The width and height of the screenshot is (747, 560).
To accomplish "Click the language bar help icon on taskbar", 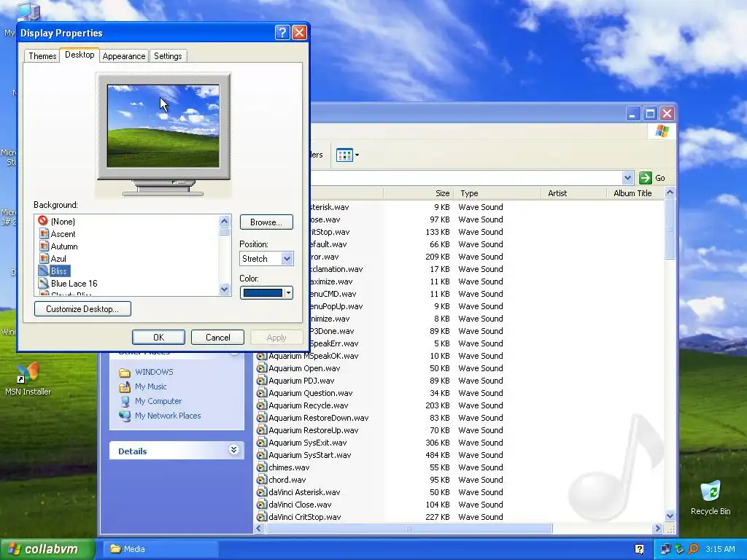I will point(639,549).
